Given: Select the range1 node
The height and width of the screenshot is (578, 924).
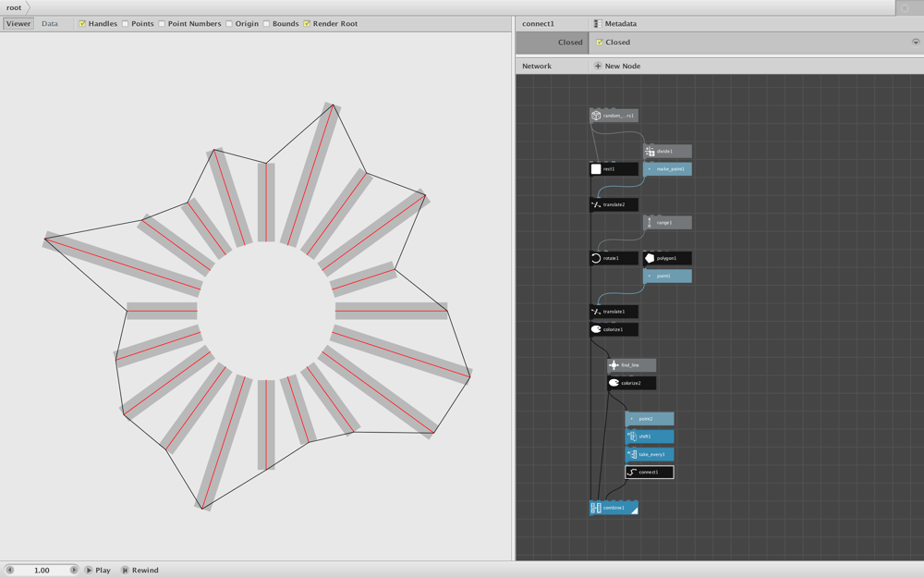Looking at the screenshot, I should pos(667,223).
